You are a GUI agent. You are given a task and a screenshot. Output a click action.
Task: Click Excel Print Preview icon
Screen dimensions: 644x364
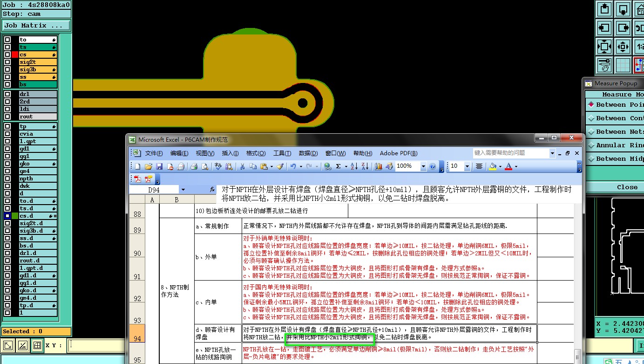(x=204, y=166)
